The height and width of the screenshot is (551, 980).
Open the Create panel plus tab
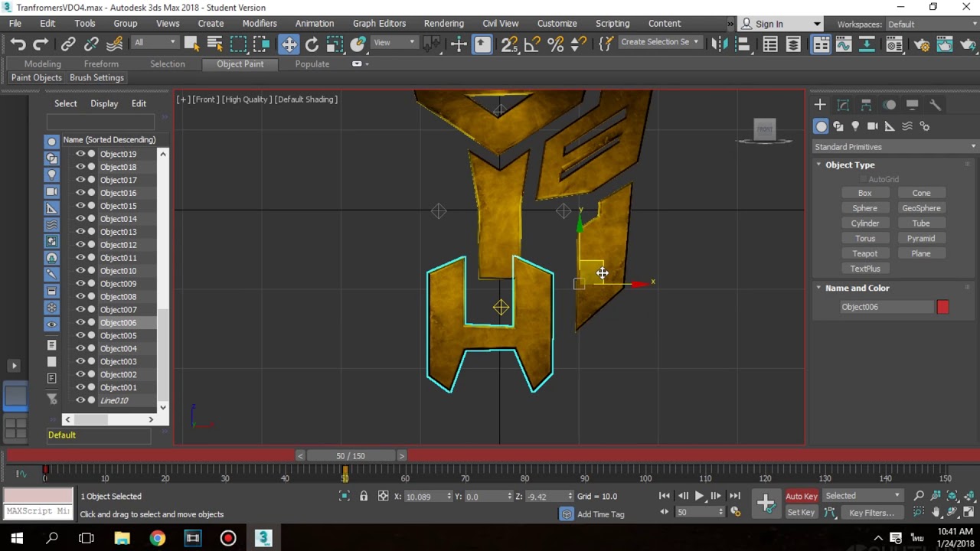pos(820,105)
